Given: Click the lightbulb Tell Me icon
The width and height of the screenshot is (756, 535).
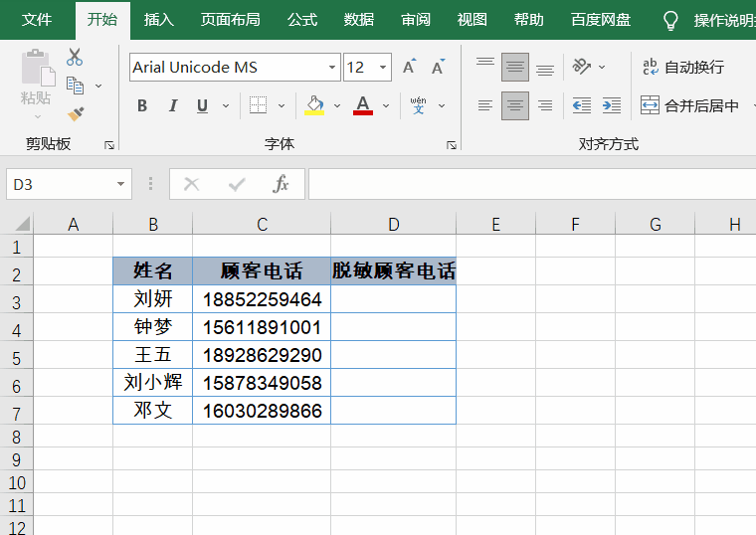Looking at the screenshot, I should (670, 21).
